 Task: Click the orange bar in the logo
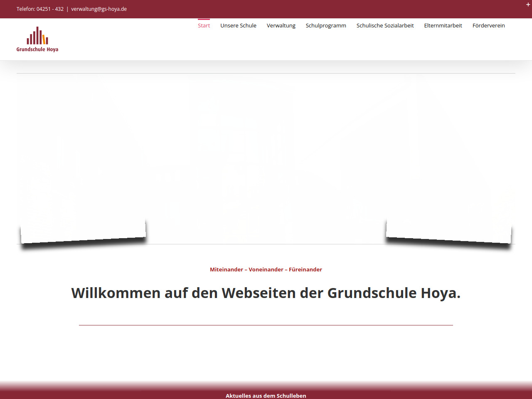[44, 39]
